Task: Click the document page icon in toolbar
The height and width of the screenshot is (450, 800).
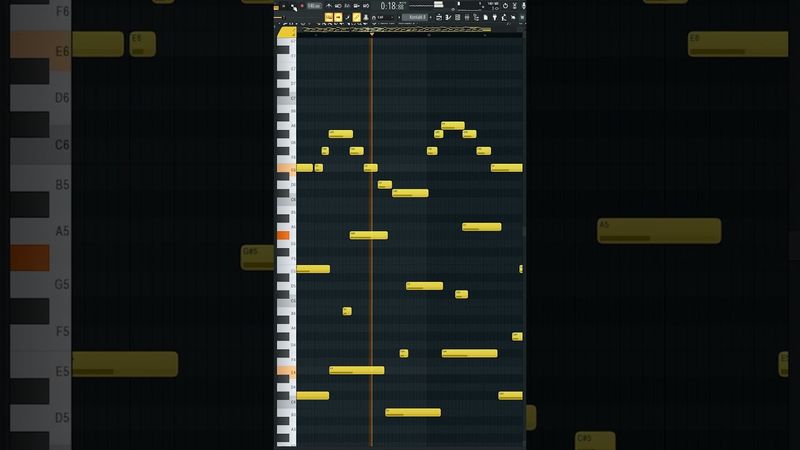Action: click(x=486, y=17)
